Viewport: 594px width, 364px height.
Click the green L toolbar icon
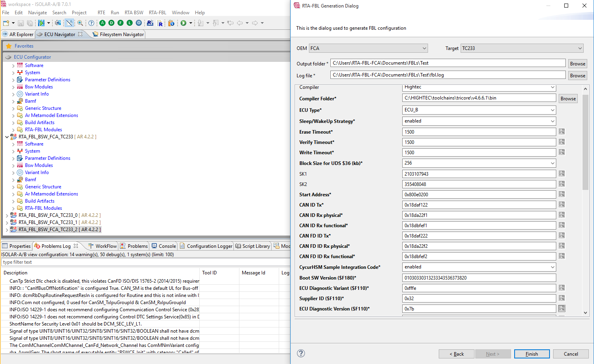click(129, 23)
